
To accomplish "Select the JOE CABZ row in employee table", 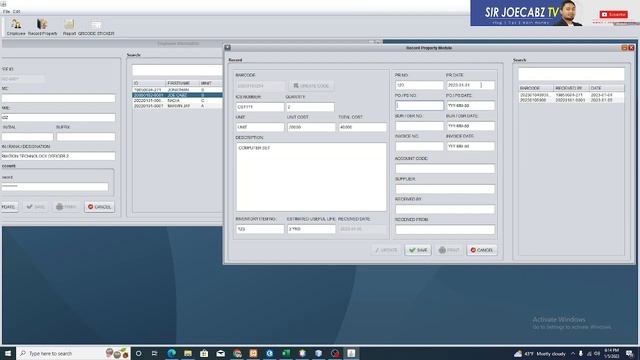I will click(177, 95).
